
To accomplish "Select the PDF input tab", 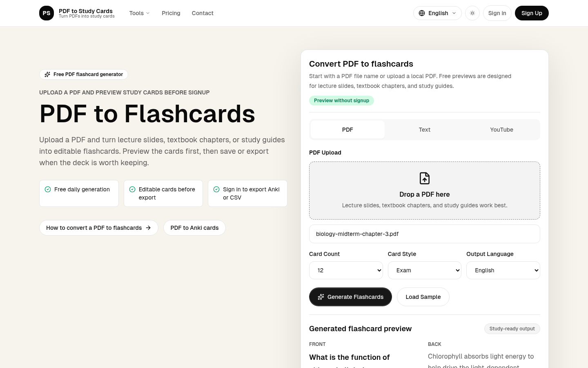I will (x=347, y=130).
